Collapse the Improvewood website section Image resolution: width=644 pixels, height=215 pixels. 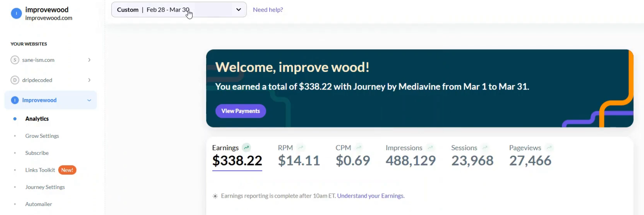pyautogui.click(x=89, y=100)
